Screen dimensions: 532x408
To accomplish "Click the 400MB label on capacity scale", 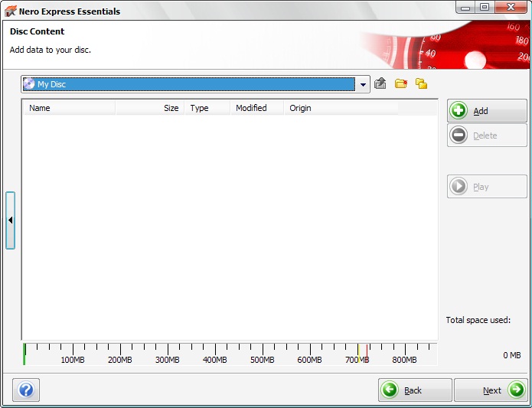I will (215, 360).
